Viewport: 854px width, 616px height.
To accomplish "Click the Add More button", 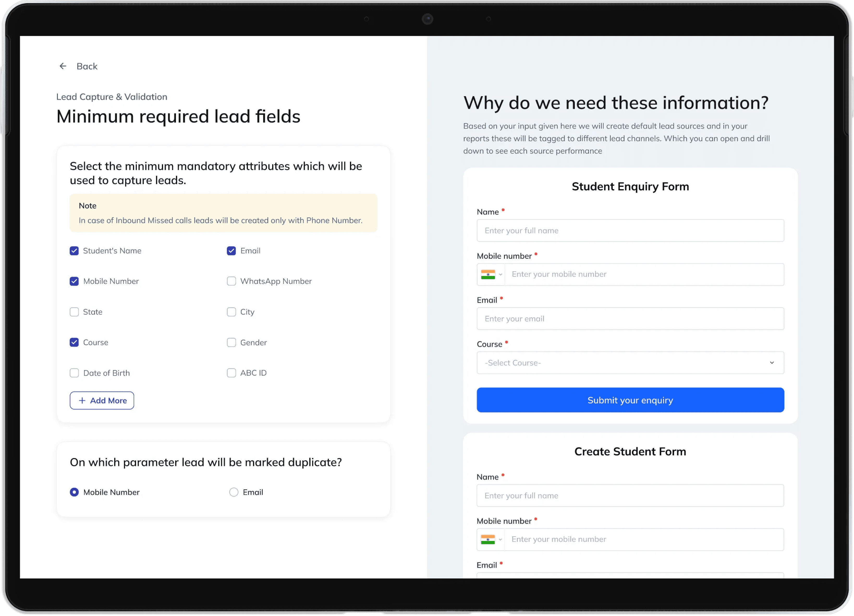I will [102, 401].
